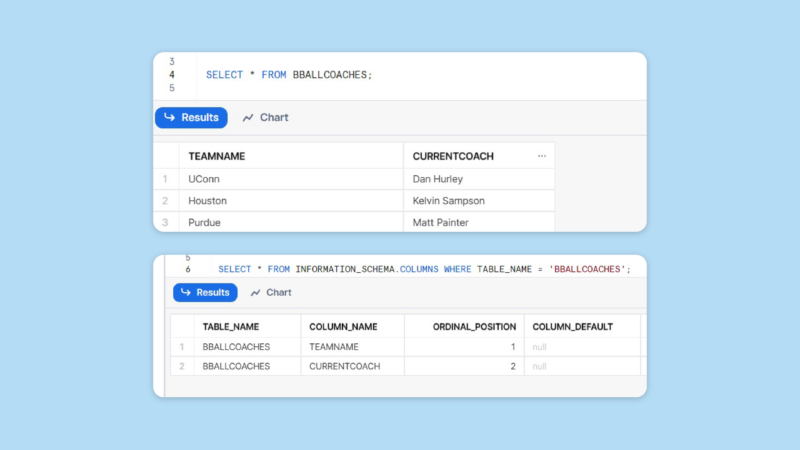Screen dimensions: 800x450
Task: Select Results tab under the INFORMATION_SCHEMA query
Action: coord(205,292)
